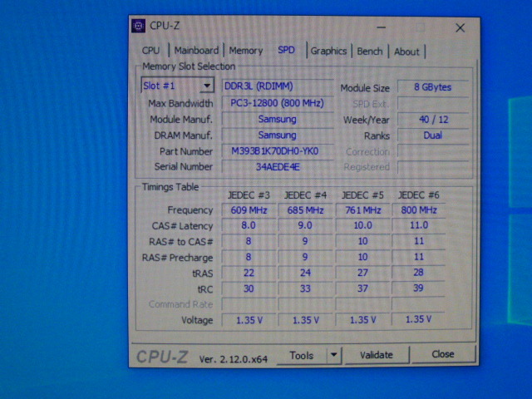Select part number M393B1K70DH0-YK0
The width and height of the screenshot is (532, 399).
(277, 151)
